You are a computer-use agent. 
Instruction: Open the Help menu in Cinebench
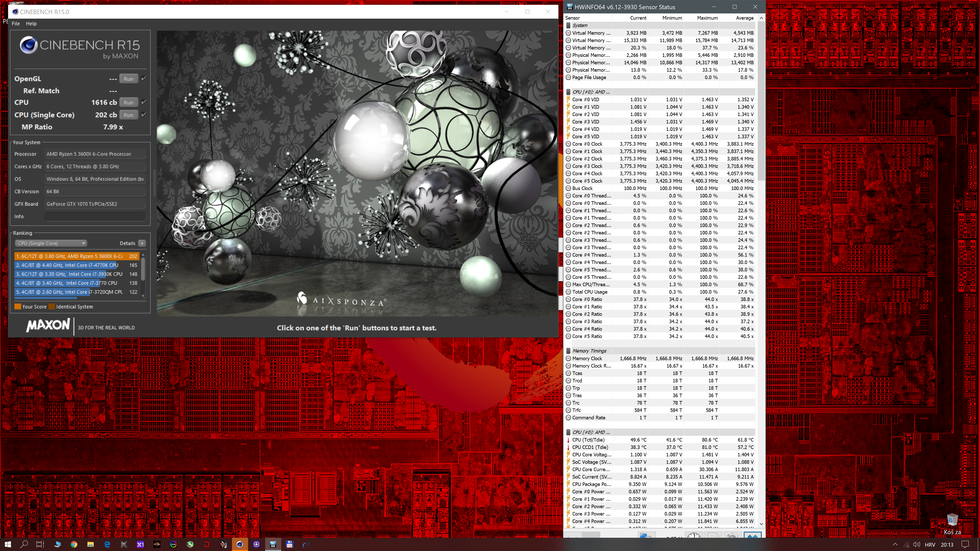[31, 23]
